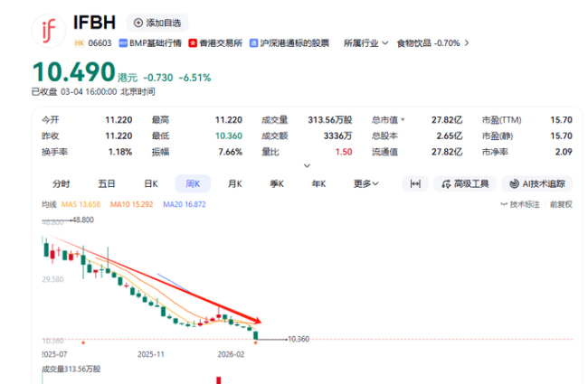Click the arrow next to 食物饮品
Image resolution: width=588 pixels, height=384 pixels.
467,43
